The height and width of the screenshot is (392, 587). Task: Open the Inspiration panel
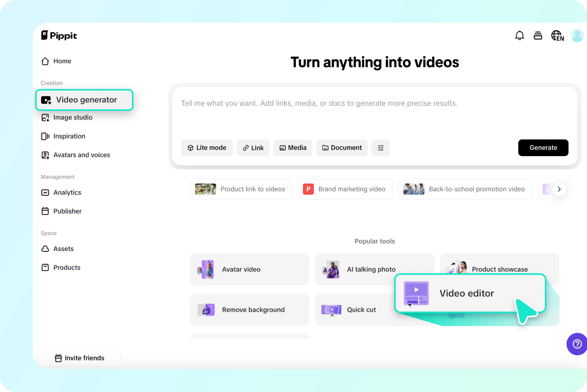tap(69, 136)
